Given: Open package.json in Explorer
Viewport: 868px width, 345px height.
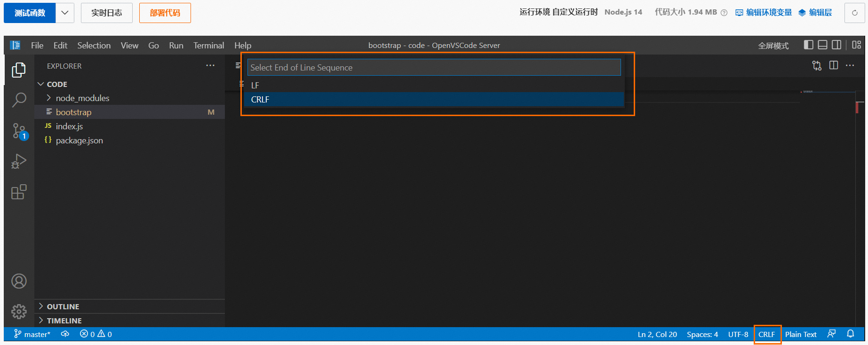Looking at the screenshot, I should tap(129, 140).
